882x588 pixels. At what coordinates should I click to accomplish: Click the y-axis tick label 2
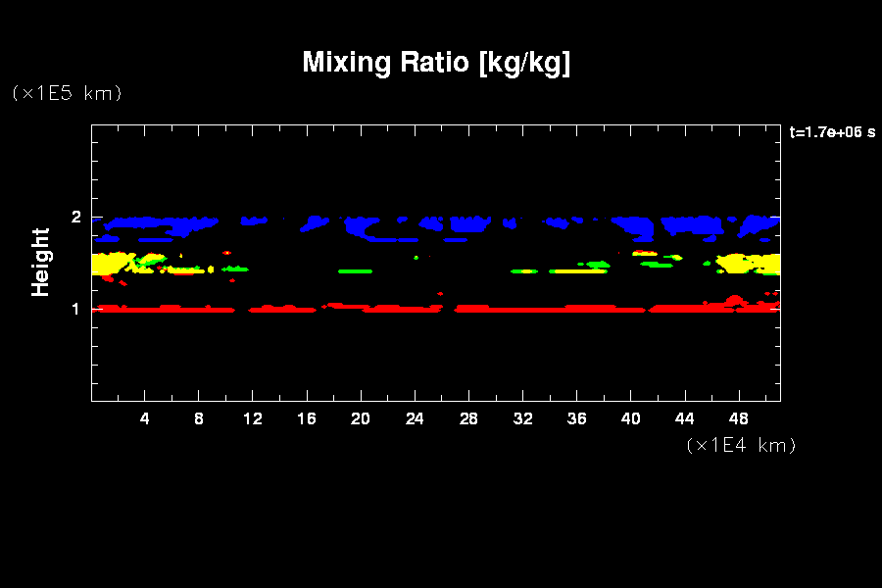point(75,218)
